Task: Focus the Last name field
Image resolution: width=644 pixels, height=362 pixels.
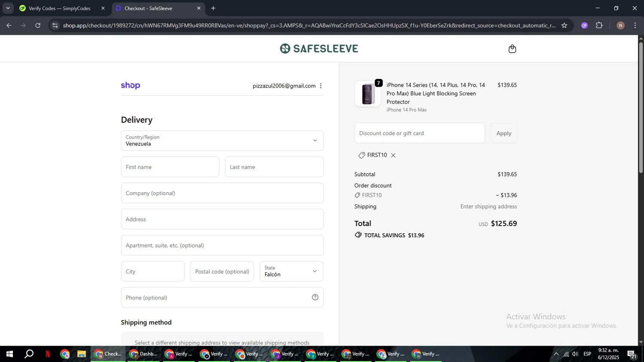Action: 274,167
